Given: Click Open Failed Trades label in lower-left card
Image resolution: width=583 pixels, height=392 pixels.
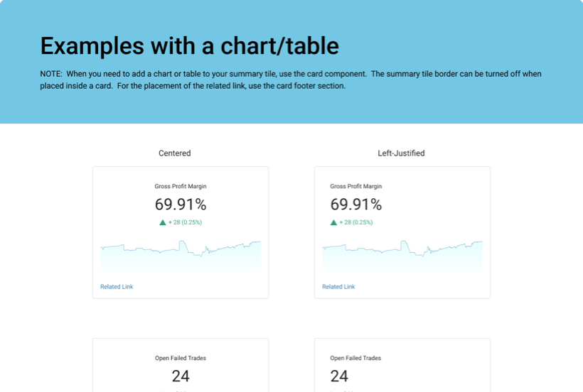Looking at the screenshot, I should coord(181,358).
